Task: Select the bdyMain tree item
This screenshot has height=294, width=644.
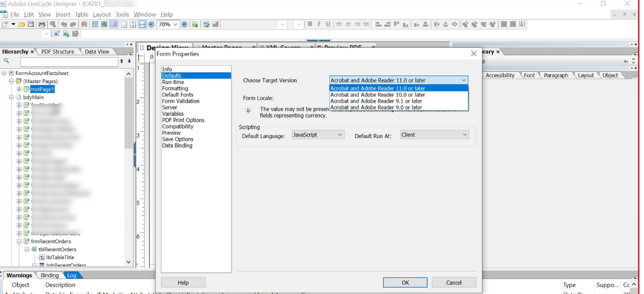Action: click(33, 97)
